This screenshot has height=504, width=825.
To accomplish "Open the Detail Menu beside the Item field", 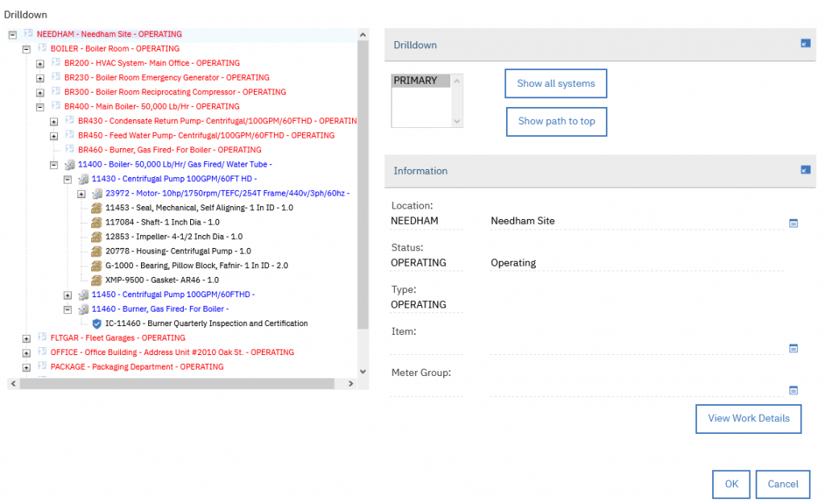I will pyautogui.click(x=794, y=348).
